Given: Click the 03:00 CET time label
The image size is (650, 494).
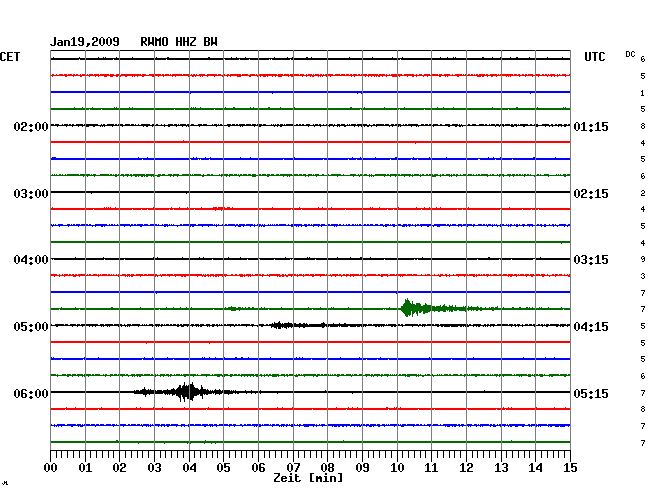Looking at the screenshot, I should tap(31, 194).
